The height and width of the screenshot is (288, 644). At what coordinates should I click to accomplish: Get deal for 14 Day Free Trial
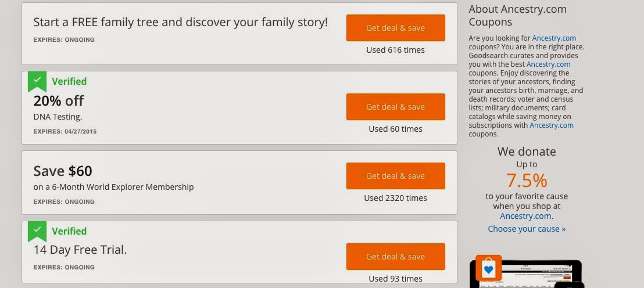395,257
